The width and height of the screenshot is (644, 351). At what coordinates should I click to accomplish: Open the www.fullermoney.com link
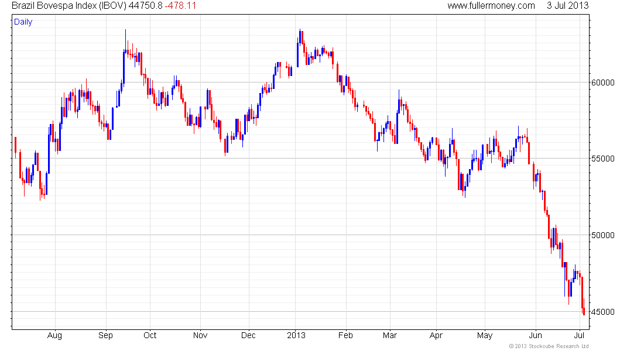491,6
